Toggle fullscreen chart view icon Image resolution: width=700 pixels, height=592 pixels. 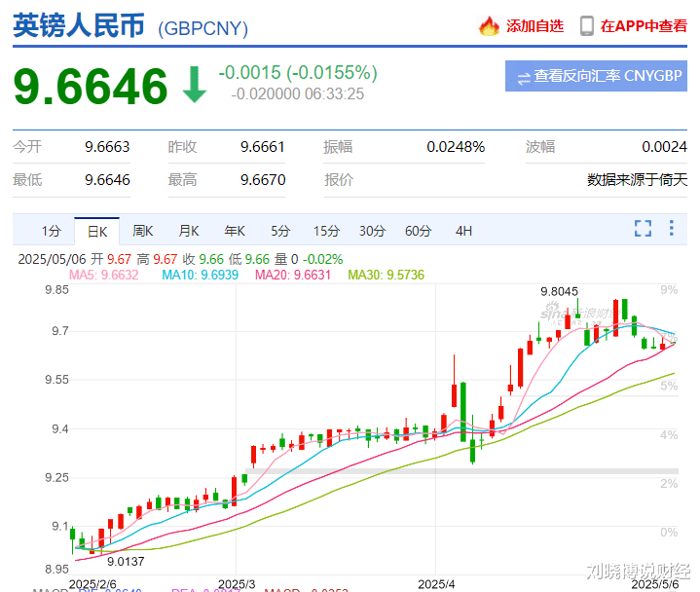point(643,228)
